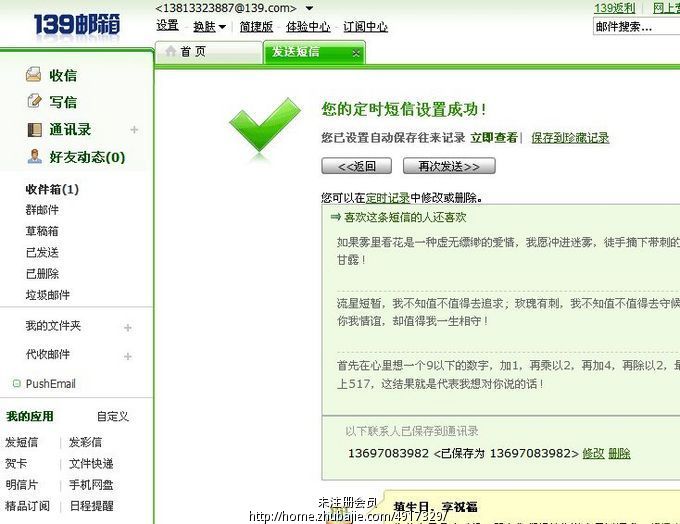Viewport: 680px width, 524px height.
Task: Open 体验中心 link
Action: [x=308, y=27]
